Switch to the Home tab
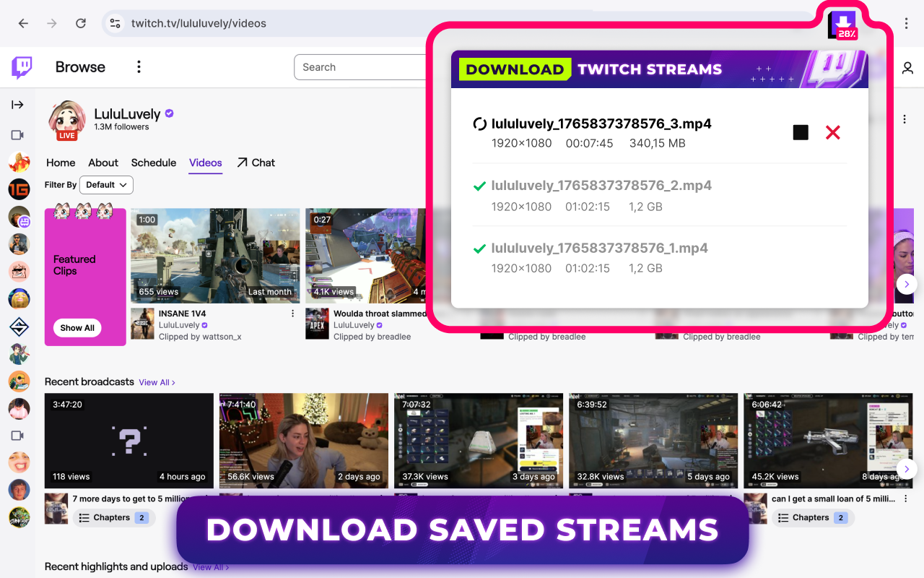Screen dimensions: 924x578 [x=61, y=163]
